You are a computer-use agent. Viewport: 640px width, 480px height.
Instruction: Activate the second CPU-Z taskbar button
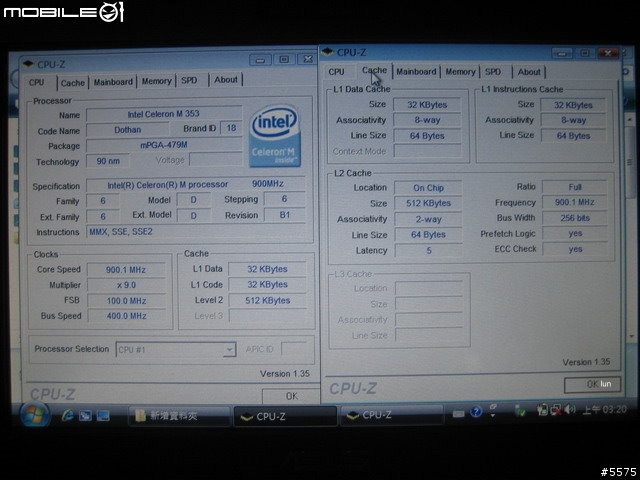(x=392, y=415)
